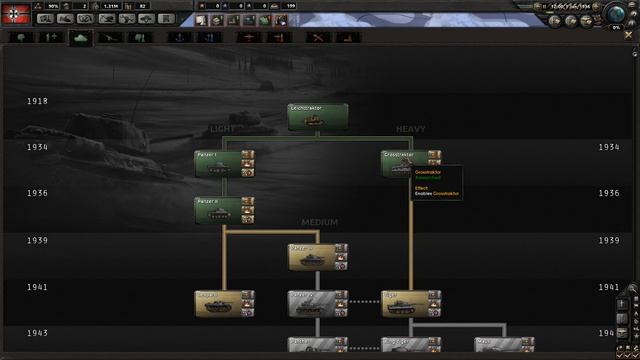Select Panzer I anti-air variant icon
The width and height of the screenshot is (640, 360).
pyautogui.click(x=248, y=173)
